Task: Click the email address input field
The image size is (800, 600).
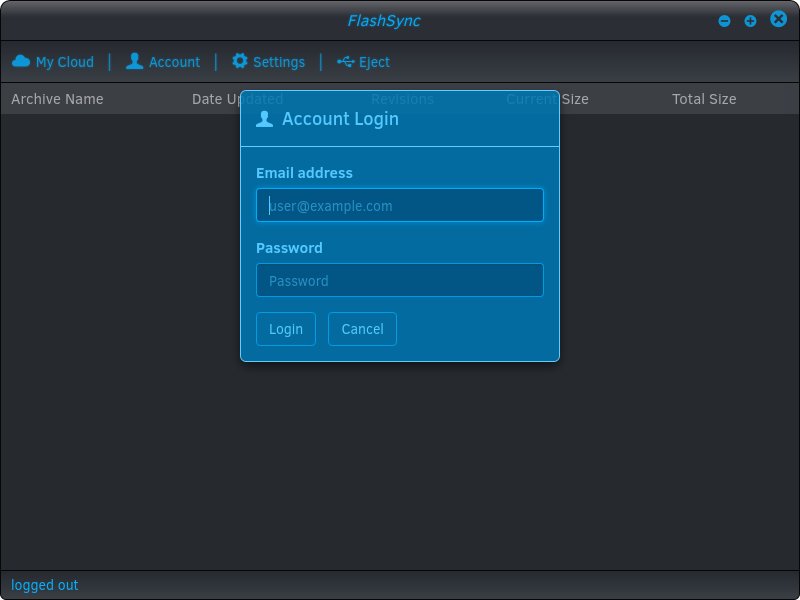Action: (x=399, y=205)
